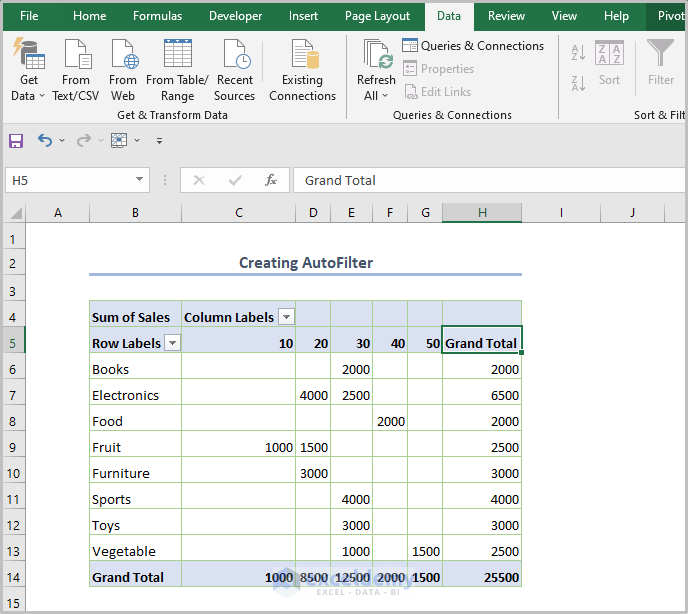Click the Save icon in the quick access toolbar
688x614 pixels.
[x=16, y=141]
